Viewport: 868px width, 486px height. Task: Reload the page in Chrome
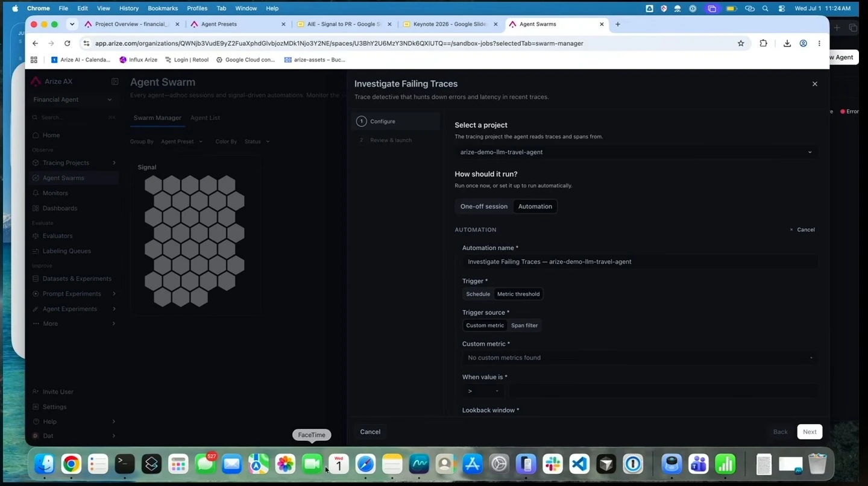[67, 43]
